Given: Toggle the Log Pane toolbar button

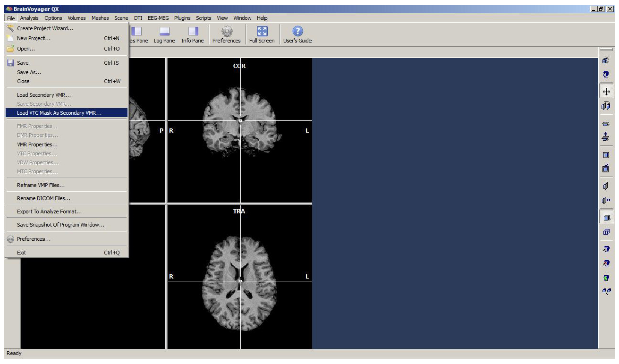Looking at the screenshot, I should (164, 34).
